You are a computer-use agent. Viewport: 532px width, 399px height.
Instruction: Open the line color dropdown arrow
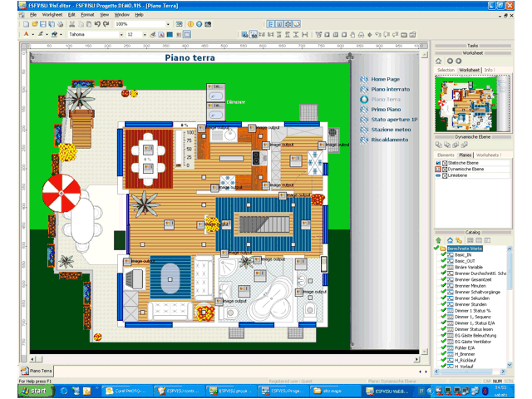click(47, 35)
